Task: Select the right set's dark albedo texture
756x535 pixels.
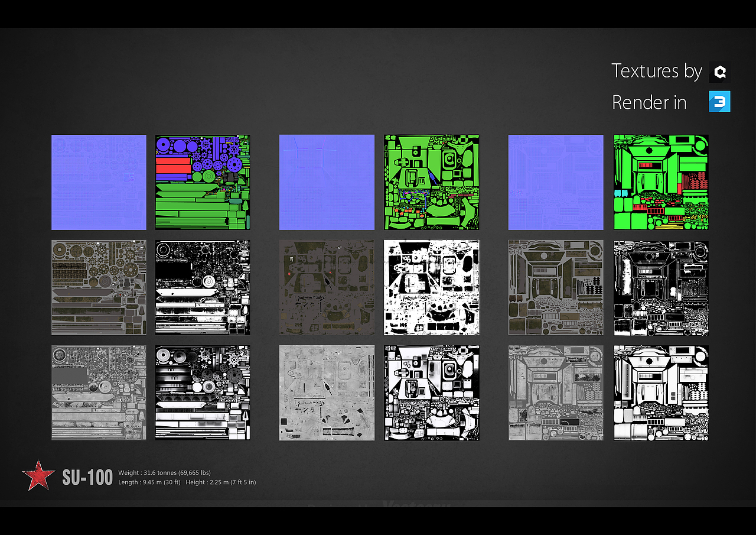Action: coord(556,287)
